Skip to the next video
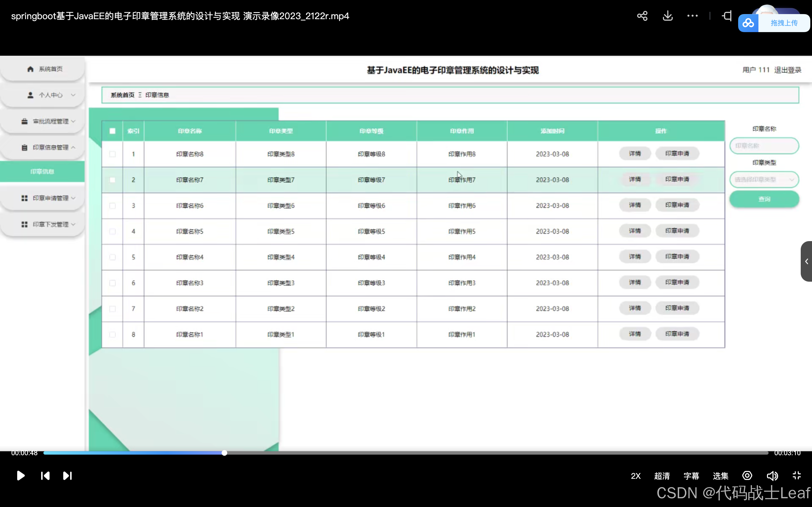The image size is (812, 507). point(67,475)
